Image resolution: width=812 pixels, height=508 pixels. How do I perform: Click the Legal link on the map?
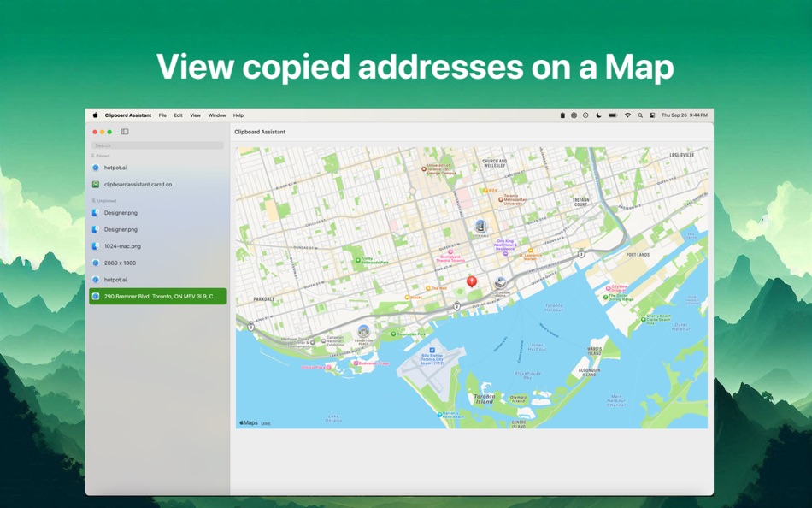(x=266, y=423)
